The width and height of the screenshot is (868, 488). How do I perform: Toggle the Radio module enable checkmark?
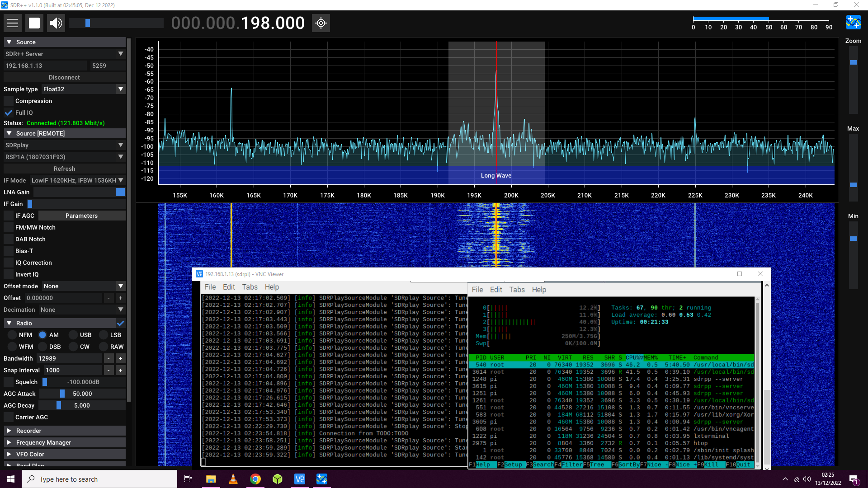[x=121, y=323]
